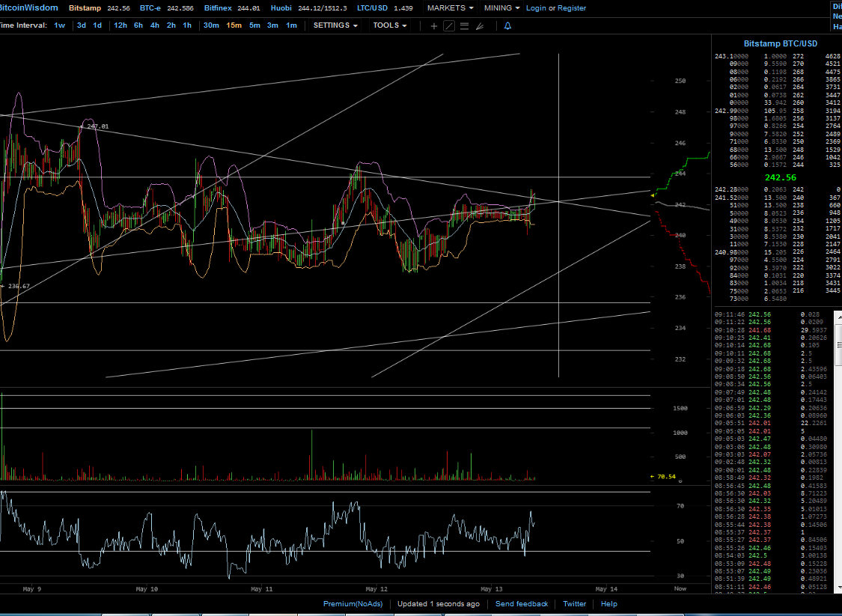Select the active 15m interval

(234, 25)
